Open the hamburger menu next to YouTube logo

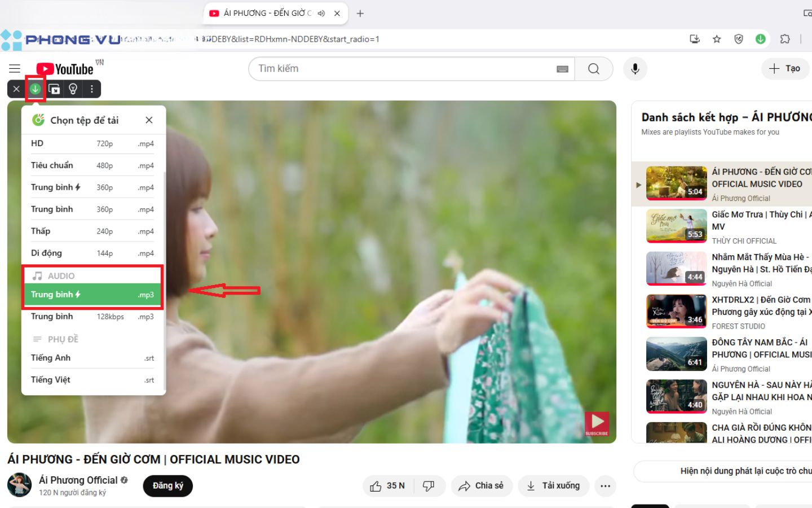(14, 68)
